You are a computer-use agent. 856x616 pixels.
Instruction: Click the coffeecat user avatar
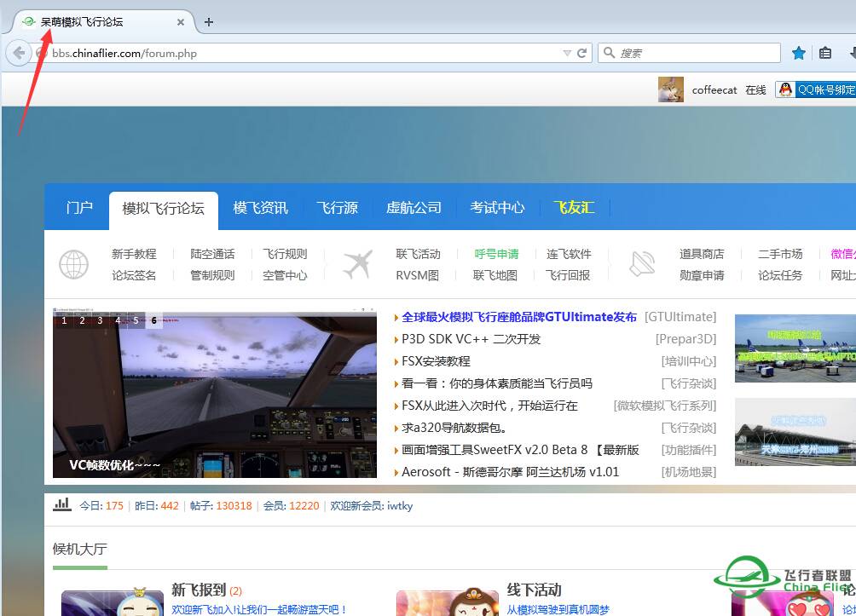671,89
